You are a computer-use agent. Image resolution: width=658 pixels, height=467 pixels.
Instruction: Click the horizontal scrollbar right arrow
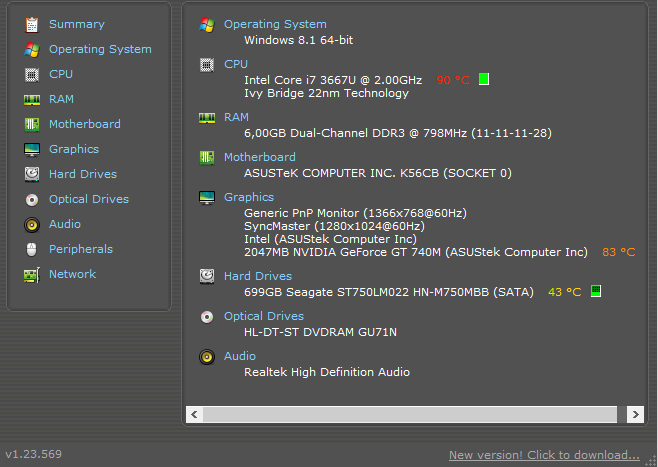[635, 415]
